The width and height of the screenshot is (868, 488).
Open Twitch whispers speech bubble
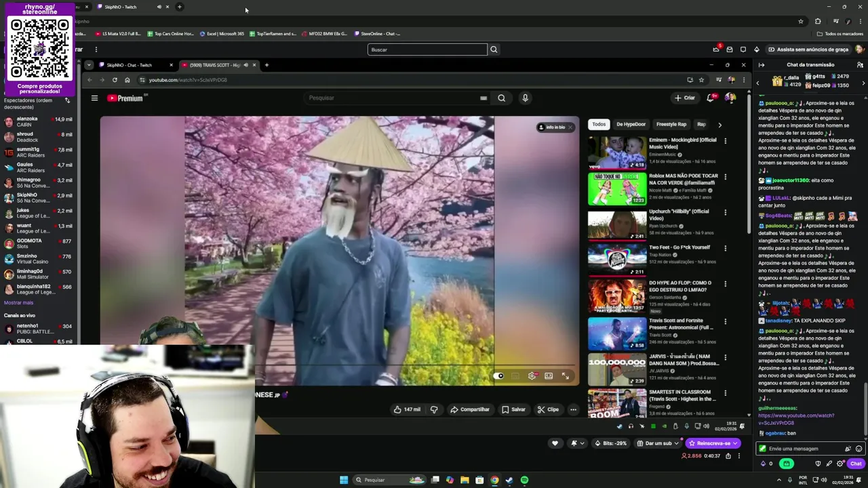[743, 49]
